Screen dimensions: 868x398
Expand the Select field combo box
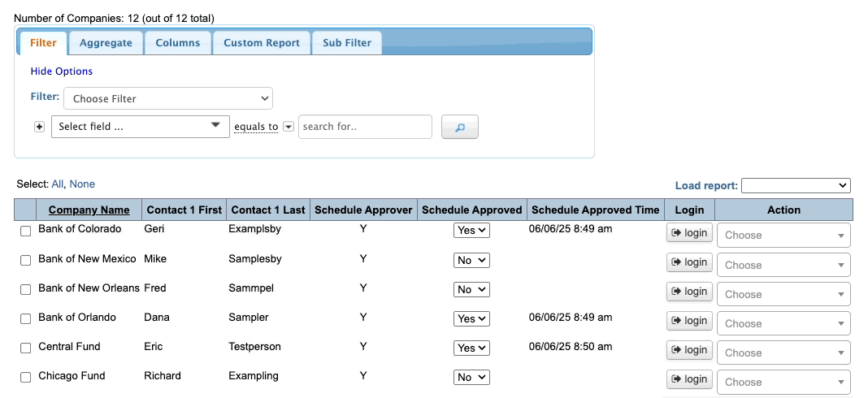[141, 127]
